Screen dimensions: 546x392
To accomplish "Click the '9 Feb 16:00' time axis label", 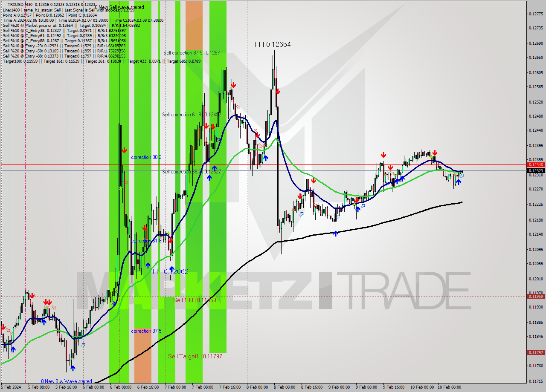I will (x=394, y=387).
